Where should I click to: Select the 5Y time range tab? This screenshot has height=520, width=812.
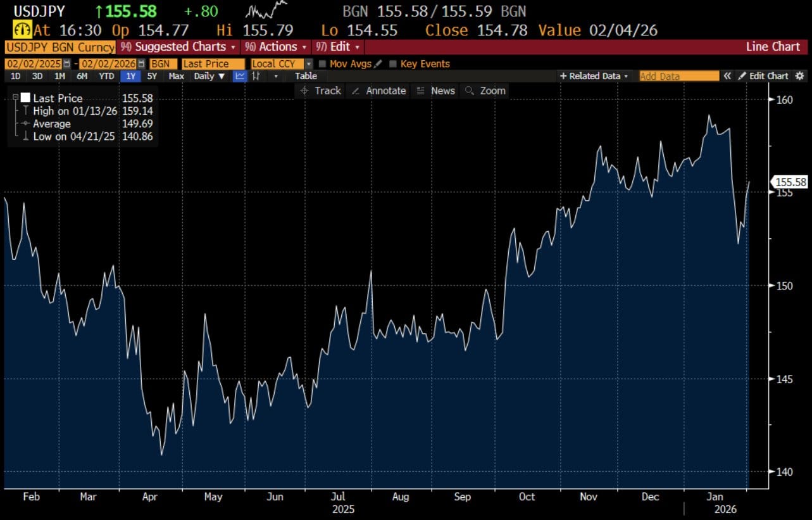pos(152,76)
